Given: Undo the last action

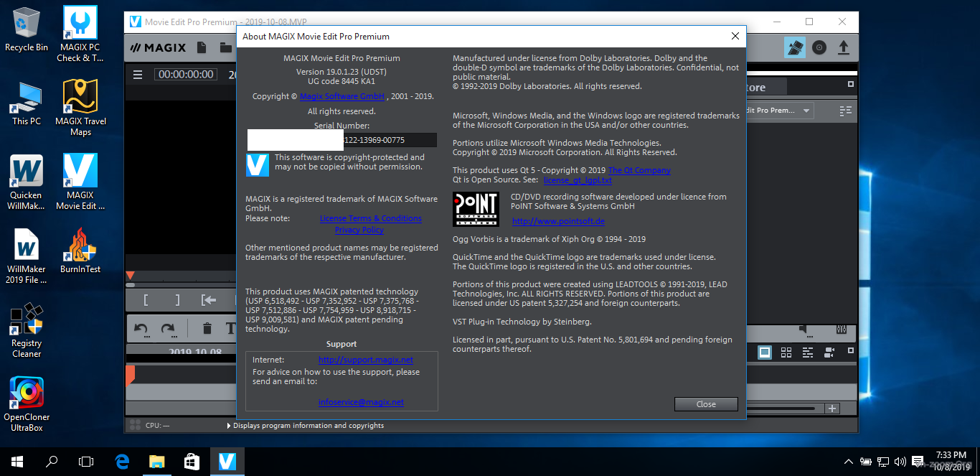Looking at the screenshot, I should coord(141,329).
